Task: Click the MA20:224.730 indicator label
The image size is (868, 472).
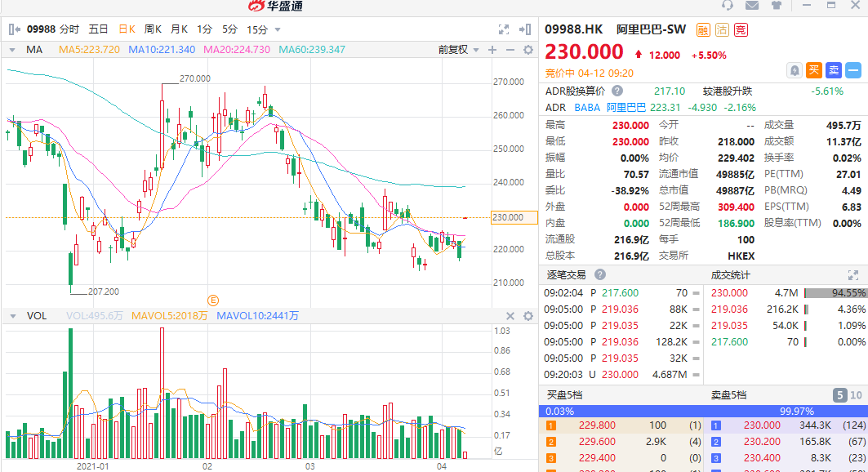Action: (237, 50)
